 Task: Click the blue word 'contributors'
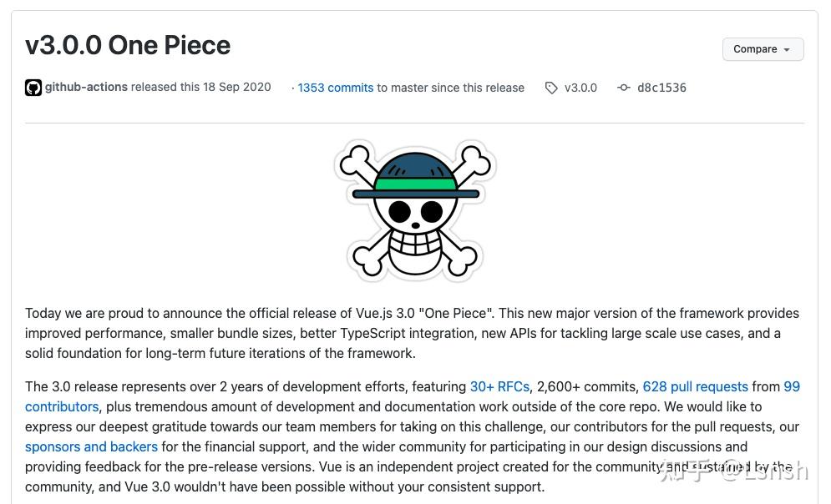click(62, 406)
